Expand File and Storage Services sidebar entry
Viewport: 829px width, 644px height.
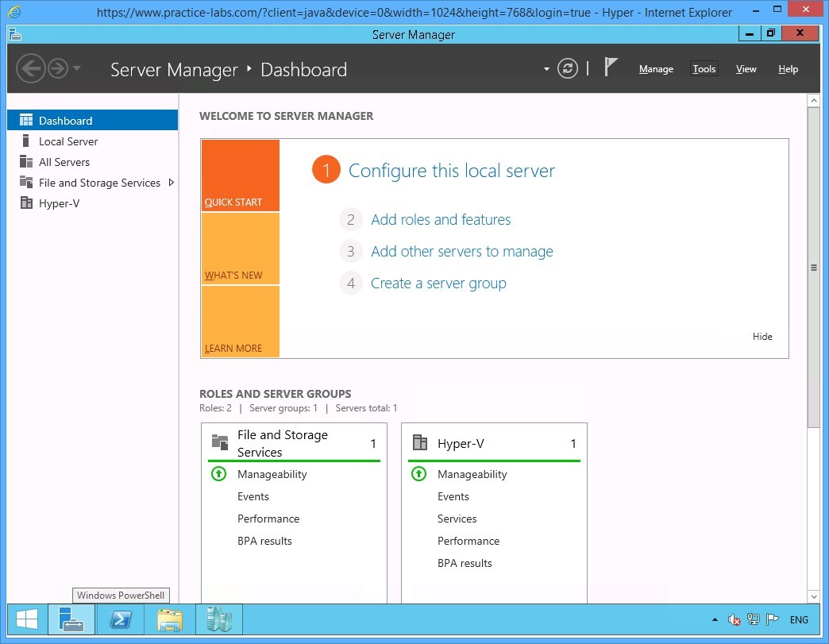(171, 182)
